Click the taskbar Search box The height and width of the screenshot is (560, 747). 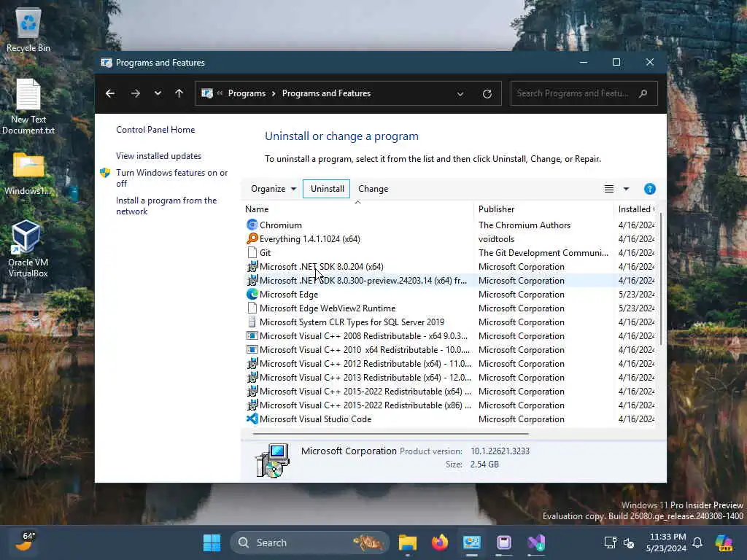pos(309,542)
